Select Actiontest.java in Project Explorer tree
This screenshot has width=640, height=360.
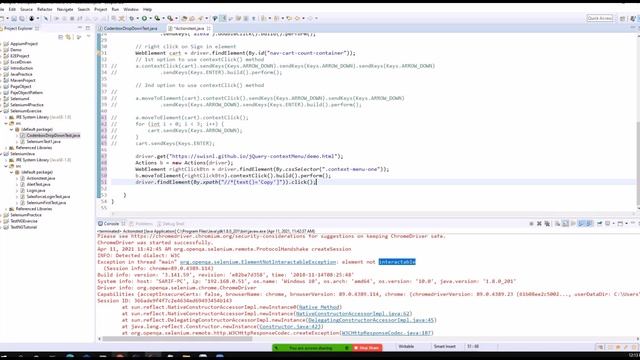[x=40, y=178]
